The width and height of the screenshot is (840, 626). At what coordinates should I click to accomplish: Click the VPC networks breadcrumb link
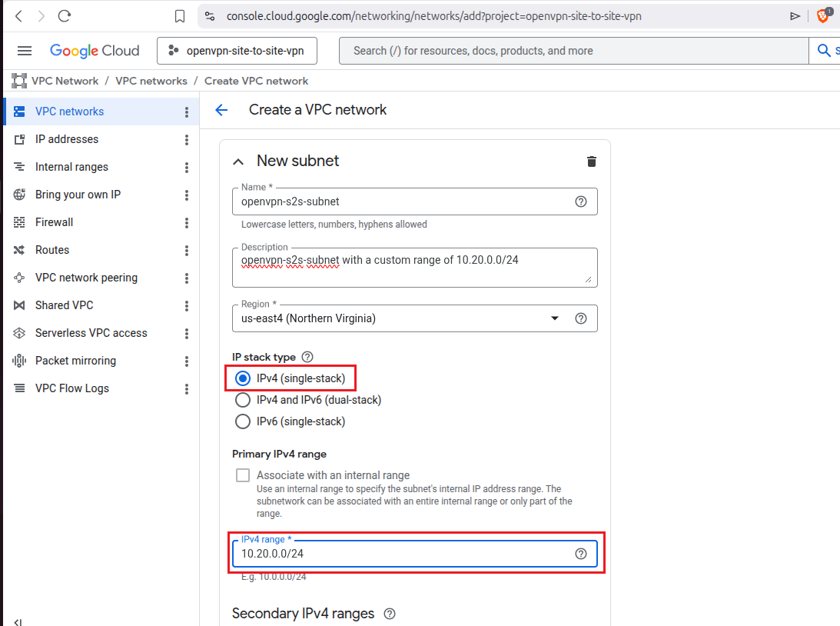(x=151, y=81)
